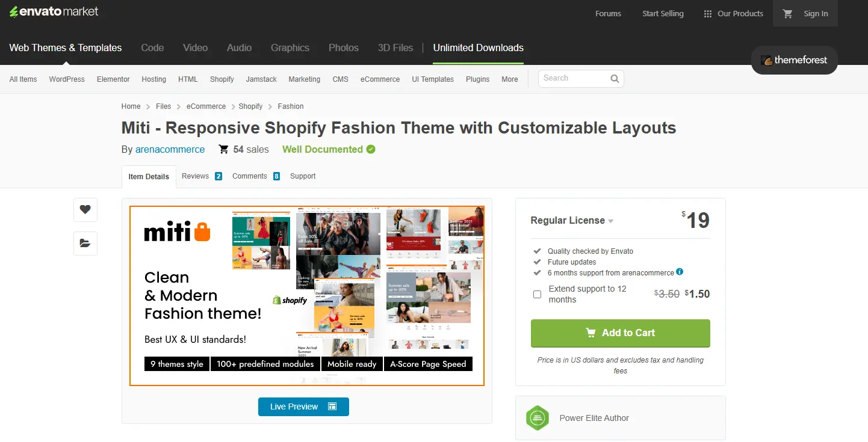The height and width of the screenshot is (442, 868).
Task: Click the Add to Cart button
Action: [x=621, y=333]
